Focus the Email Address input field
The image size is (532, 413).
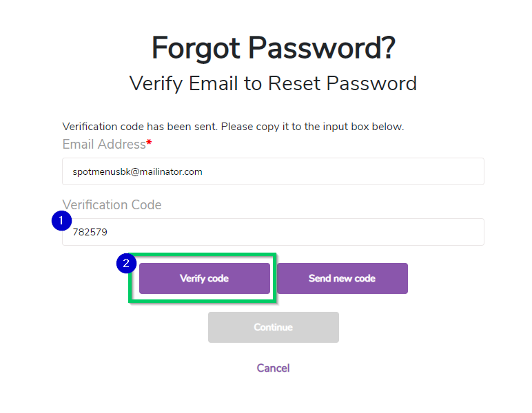(310, 171)
